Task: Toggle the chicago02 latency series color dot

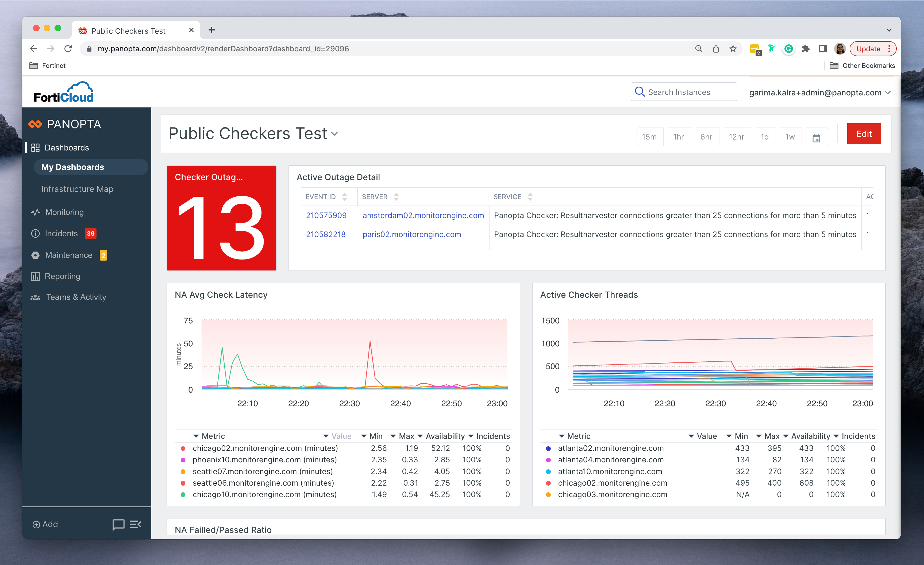Action: coord(183,448)
